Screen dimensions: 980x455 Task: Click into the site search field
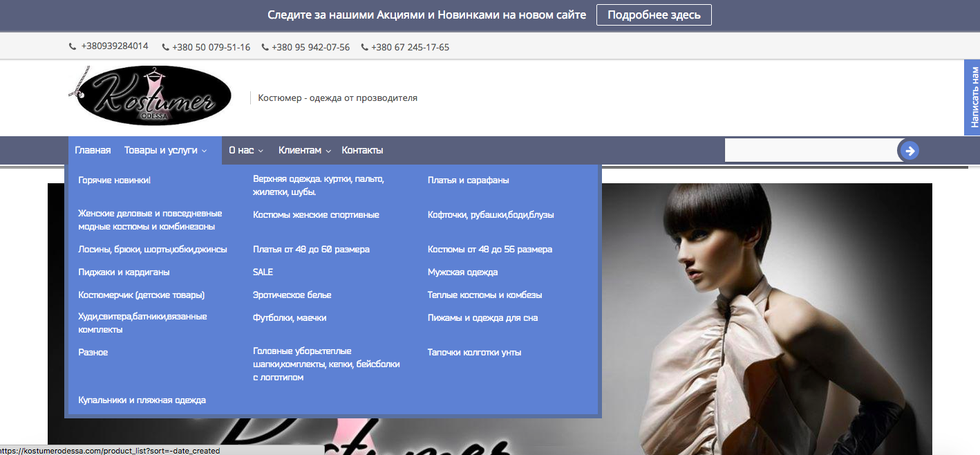pos(810,151)
